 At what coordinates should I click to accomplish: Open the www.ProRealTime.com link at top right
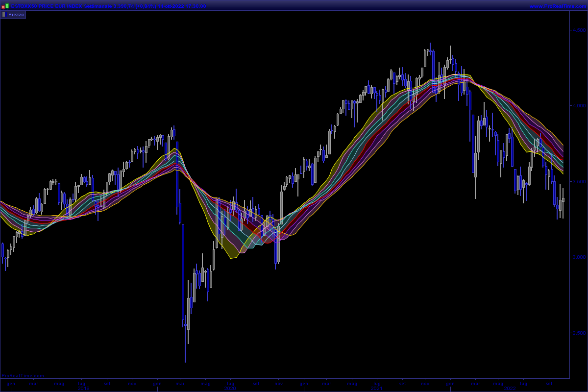(x=557, y=6)
